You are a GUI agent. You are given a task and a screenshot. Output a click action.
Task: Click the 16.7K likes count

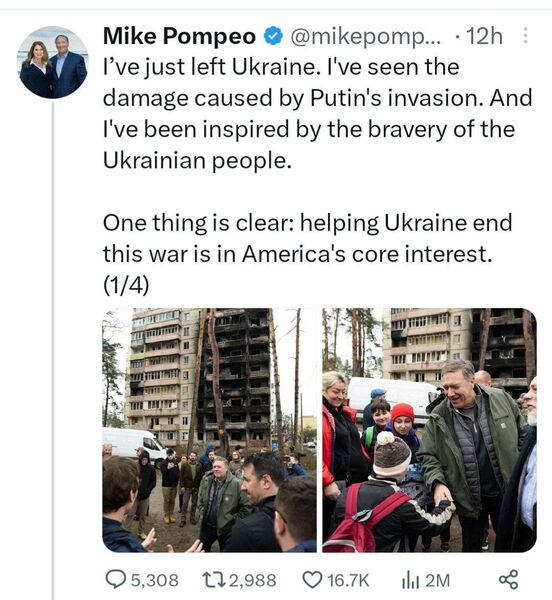(x=348, y=580)
